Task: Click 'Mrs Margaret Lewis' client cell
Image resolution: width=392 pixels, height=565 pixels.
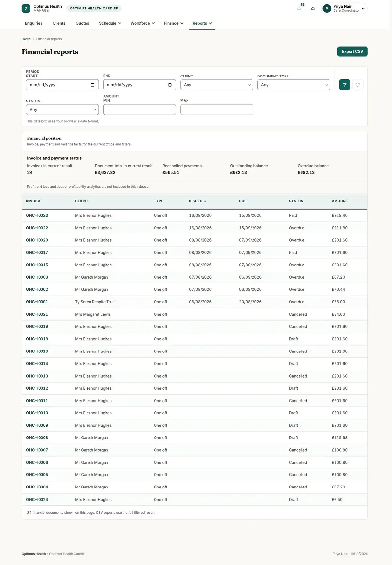Action: 93,314
